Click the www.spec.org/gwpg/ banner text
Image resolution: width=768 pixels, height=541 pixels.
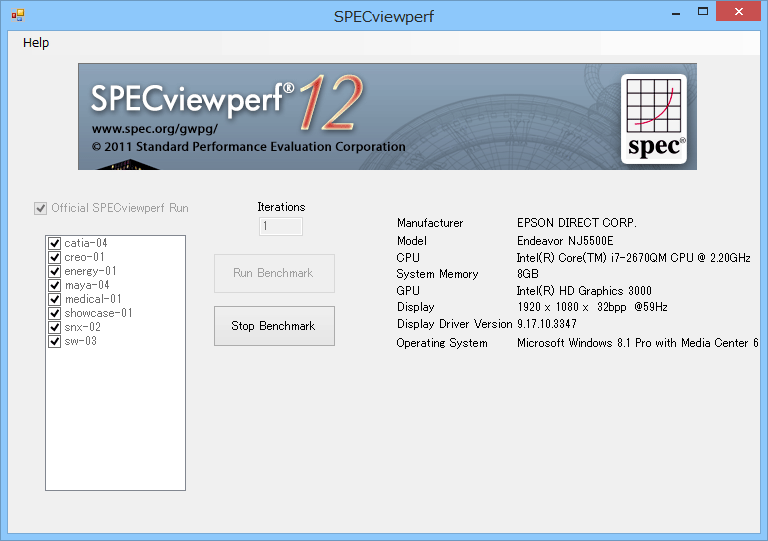155,129
